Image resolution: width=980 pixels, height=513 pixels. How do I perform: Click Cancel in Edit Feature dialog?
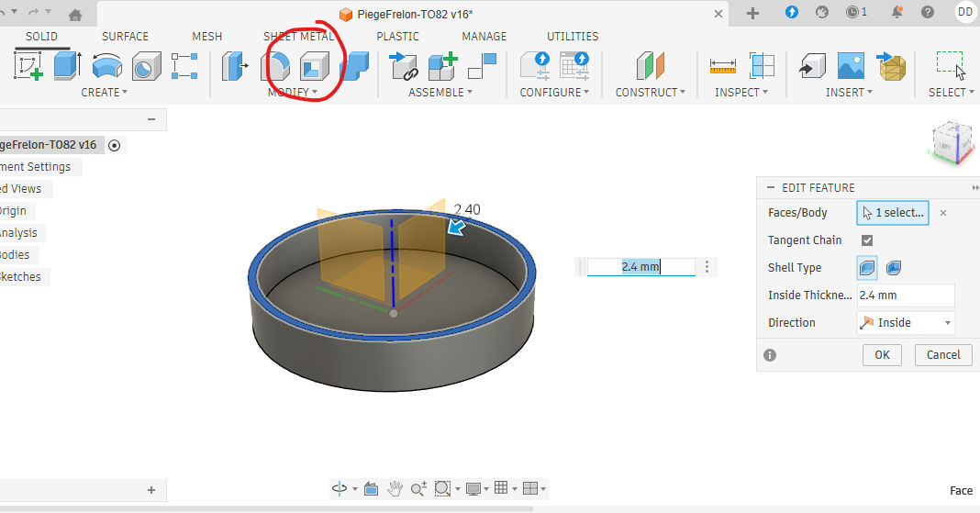(942, 355)
